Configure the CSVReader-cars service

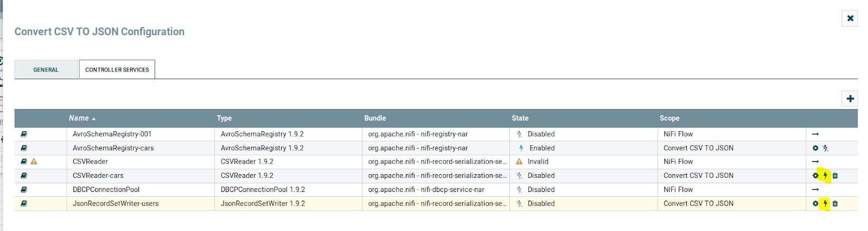click(815, 176)
